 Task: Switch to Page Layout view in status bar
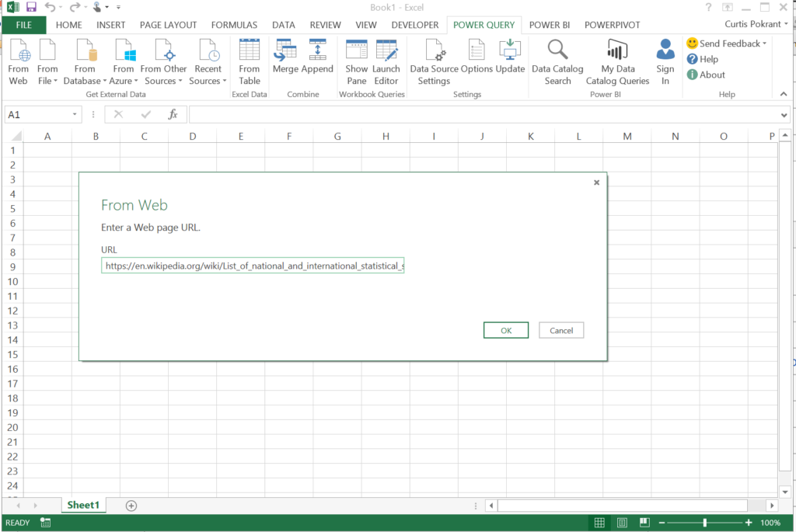coord(622,523)
